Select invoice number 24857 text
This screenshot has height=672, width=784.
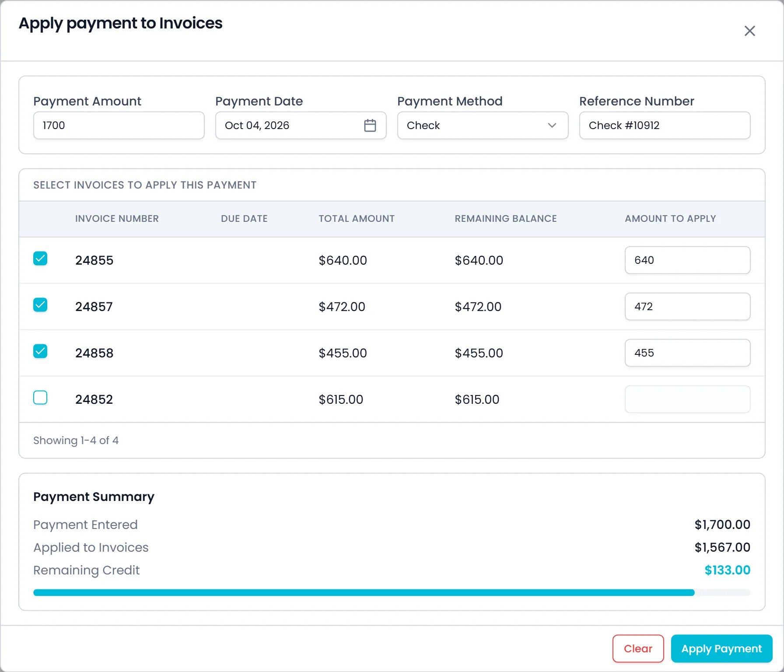[x=94, y=307]
